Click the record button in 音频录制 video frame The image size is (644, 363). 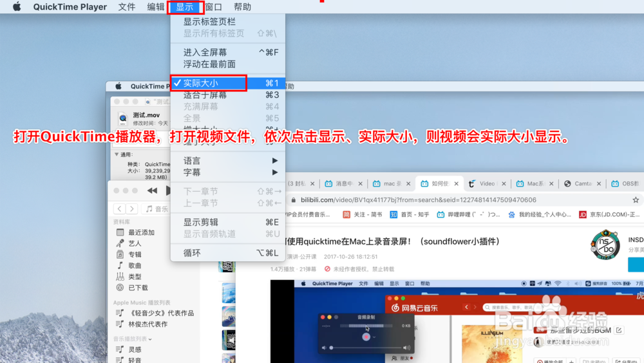click(x=366, y=337)
